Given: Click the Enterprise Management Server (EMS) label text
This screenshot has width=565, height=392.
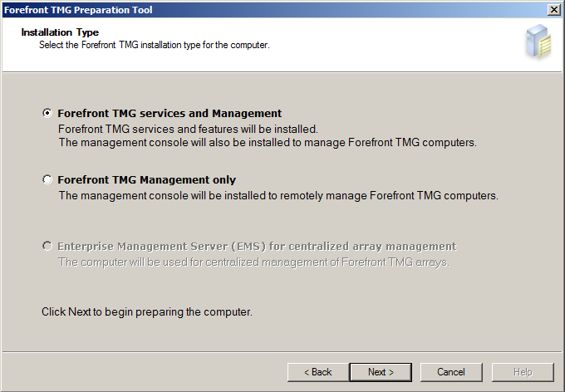Looking at the screenshot, I should coord(257,246).
